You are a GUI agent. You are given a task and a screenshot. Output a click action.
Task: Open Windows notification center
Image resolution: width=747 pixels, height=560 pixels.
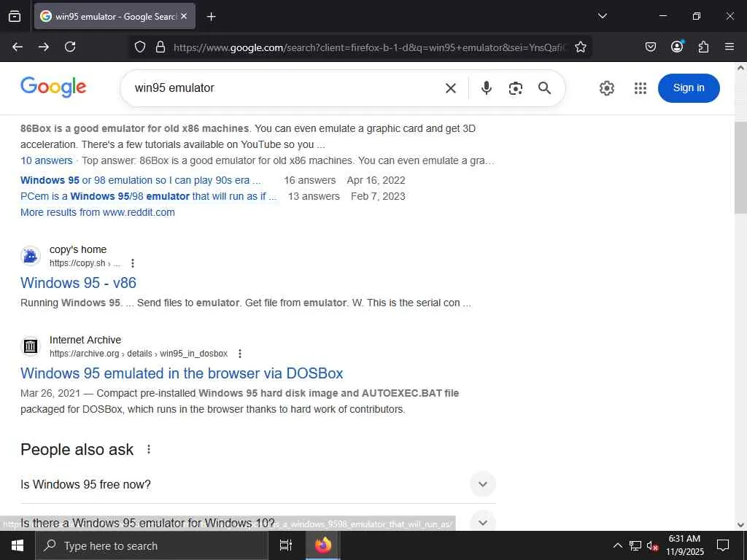(723, 545)
